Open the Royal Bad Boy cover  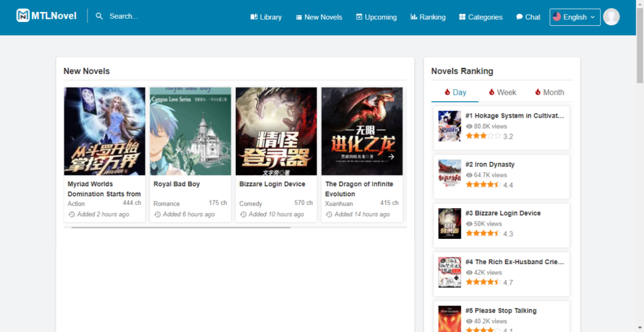click(x=191, y=131)
